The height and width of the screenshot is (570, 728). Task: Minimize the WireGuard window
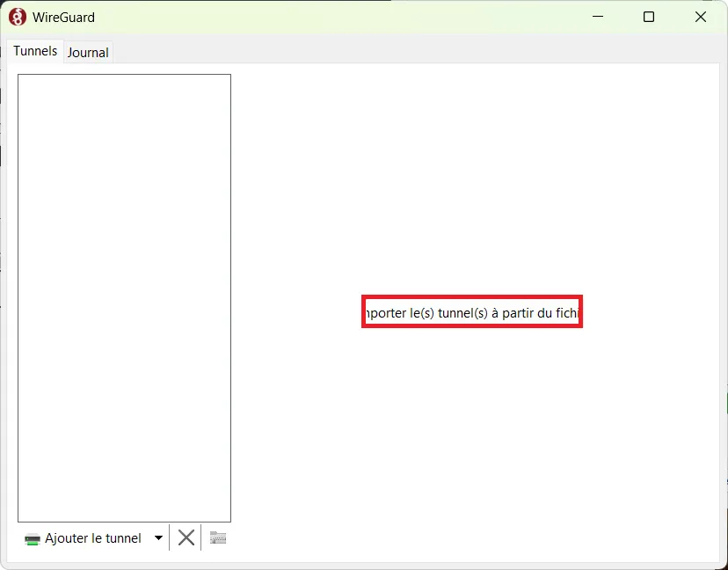click(598, 17)
